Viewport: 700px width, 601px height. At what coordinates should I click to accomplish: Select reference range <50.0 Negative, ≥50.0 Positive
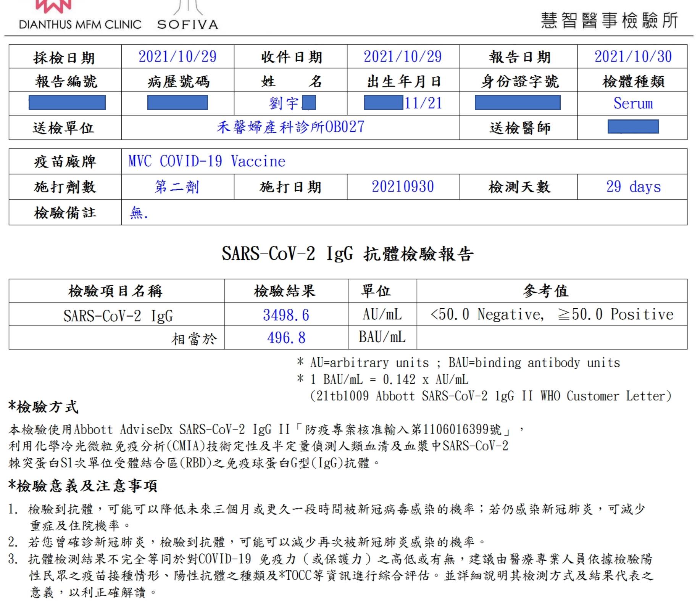[x=552, y=314]
